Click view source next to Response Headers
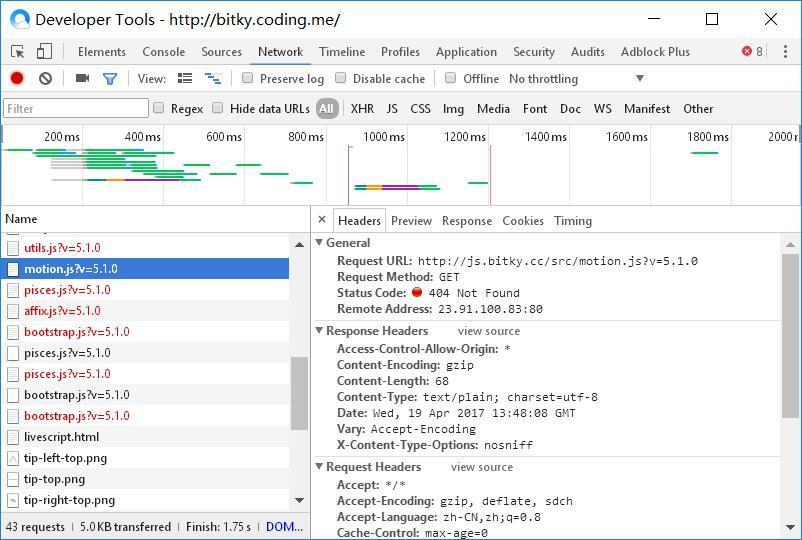This screenshot has width=802, height=540. (489, 331)
